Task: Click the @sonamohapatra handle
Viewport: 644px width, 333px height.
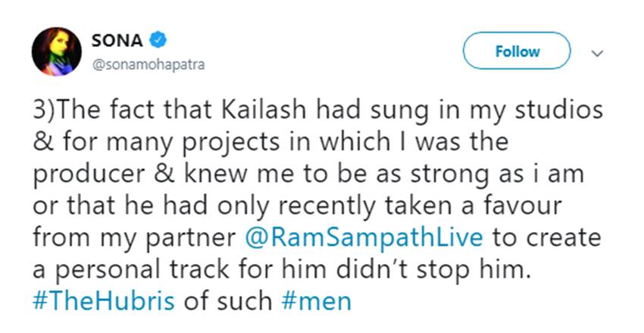Action: pyautogui.click(x=148, y=64)
